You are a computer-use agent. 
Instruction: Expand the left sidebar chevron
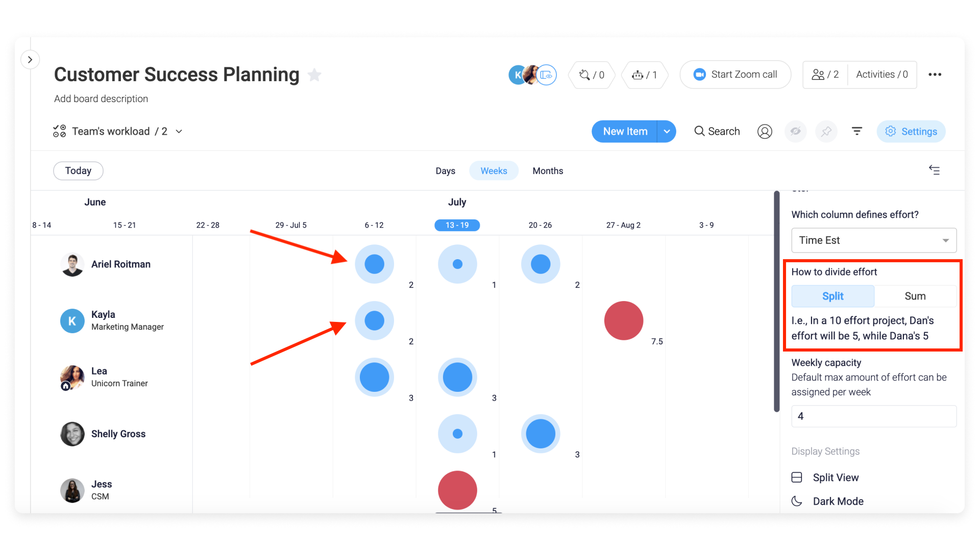coord(30,60)
